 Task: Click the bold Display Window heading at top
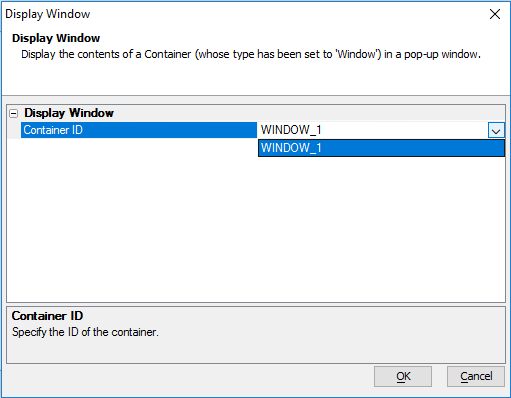[56, 38]
